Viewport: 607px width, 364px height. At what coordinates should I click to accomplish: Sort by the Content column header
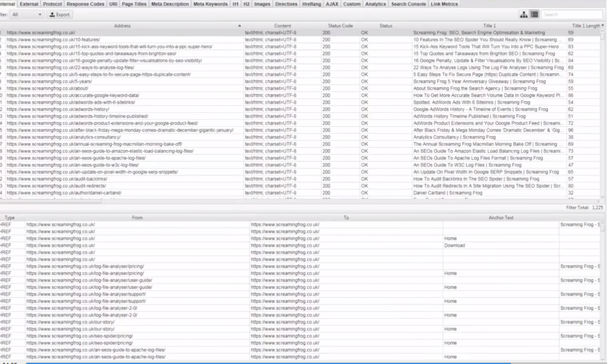(282, 25)
